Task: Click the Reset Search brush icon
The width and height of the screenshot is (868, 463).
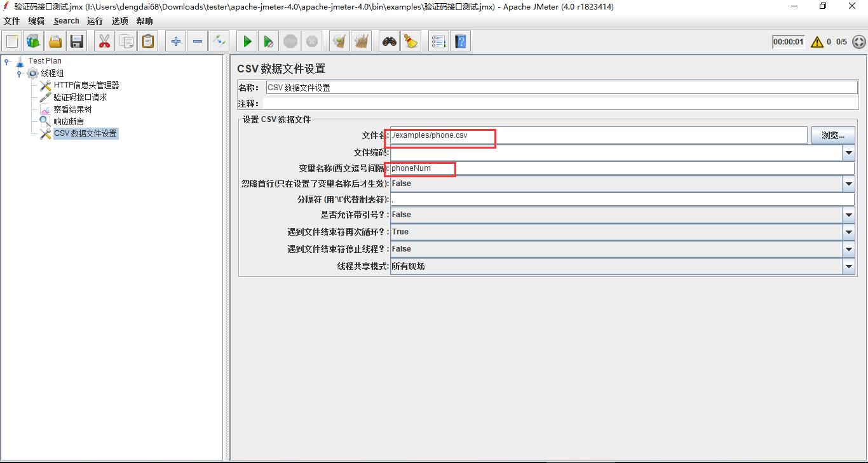Action: 411,42
